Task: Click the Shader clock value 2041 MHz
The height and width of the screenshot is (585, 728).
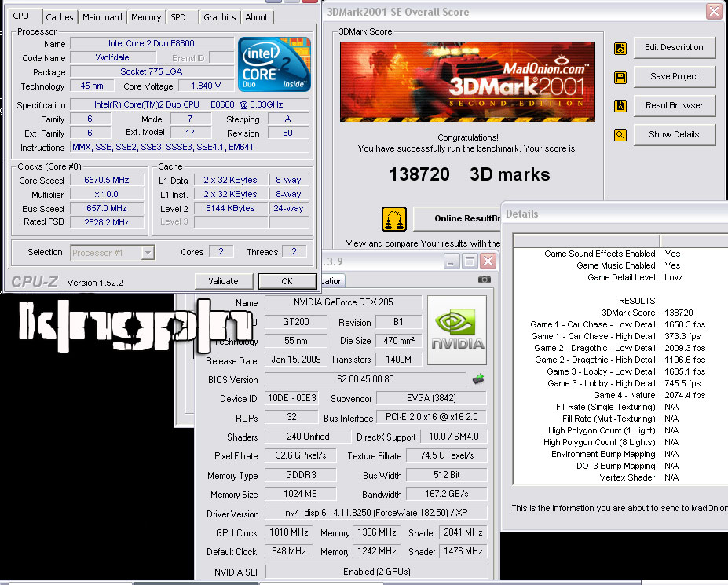Action: 463,532
